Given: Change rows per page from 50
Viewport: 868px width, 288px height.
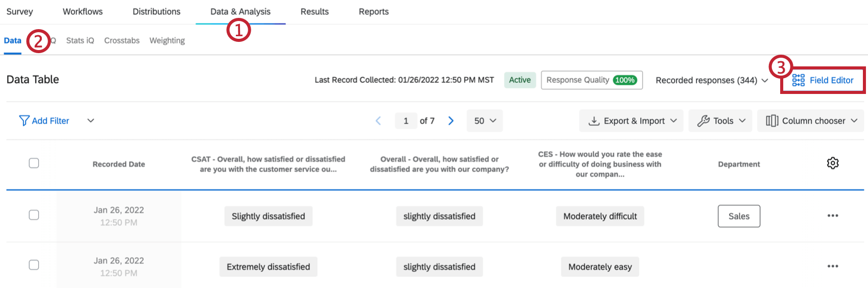Looking at the screenshot, I should 485,121.
